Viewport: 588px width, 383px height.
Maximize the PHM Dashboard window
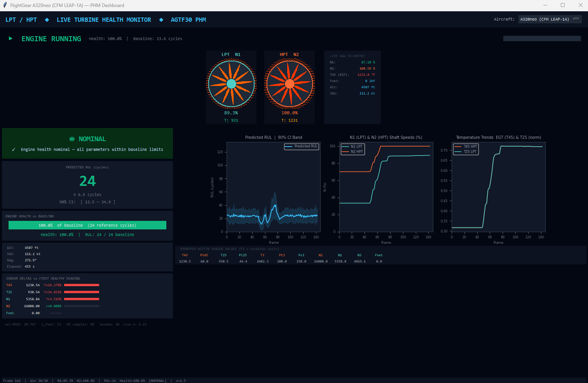(x=563, y=5)
